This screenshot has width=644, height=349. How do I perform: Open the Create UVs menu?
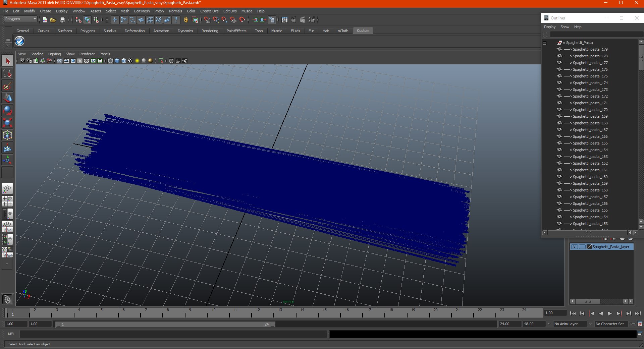[x=209, y=11]
